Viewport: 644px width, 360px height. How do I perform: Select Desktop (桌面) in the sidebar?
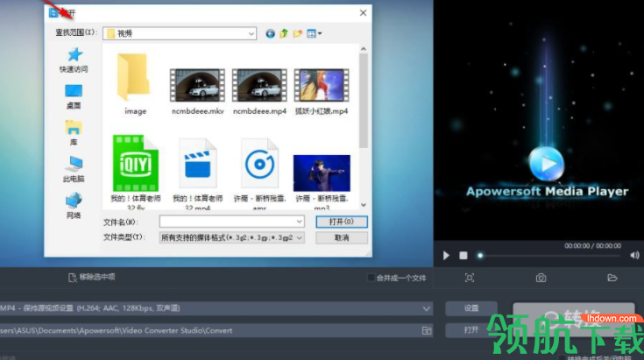coord(74,97)
